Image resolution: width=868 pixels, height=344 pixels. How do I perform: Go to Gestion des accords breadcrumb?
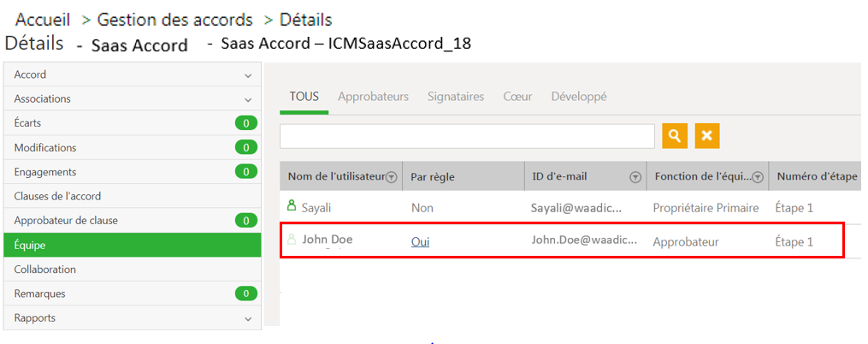pyautogui.click(x=175, y=20)
